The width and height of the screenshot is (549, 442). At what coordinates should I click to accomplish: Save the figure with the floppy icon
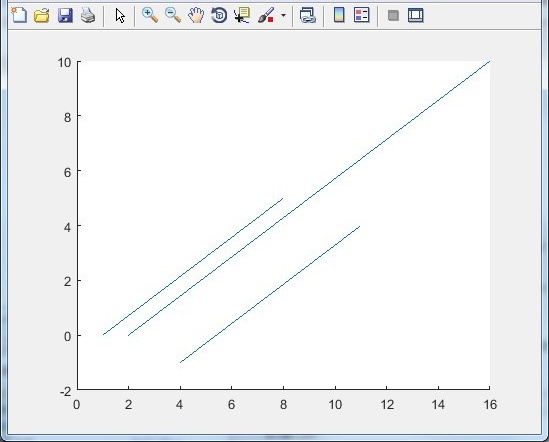coord(65,15)
